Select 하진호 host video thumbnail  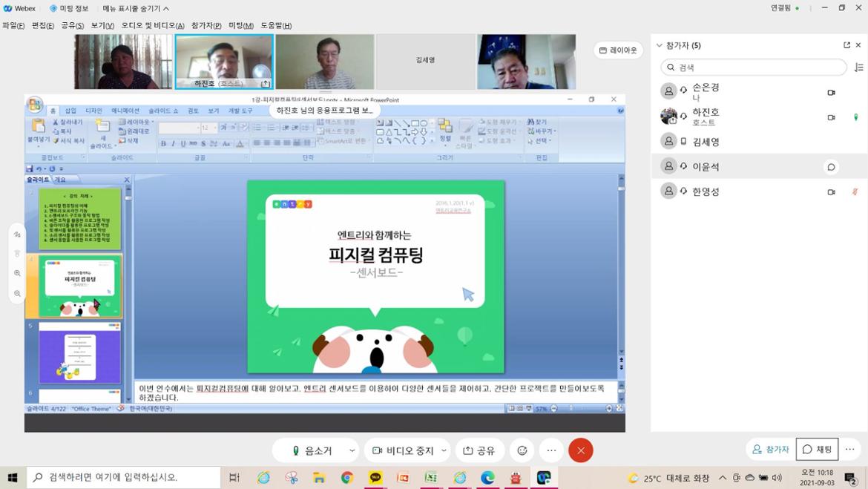click(224, 62)
